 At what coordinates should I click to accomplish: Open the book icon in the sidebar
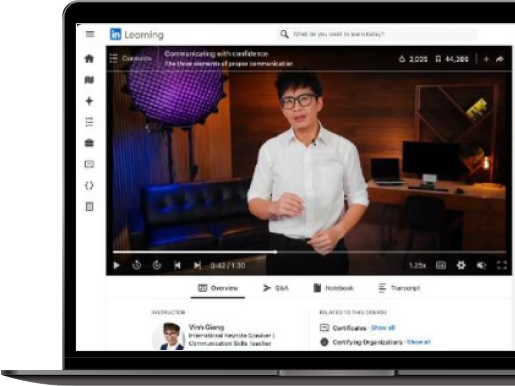(89, 207)
